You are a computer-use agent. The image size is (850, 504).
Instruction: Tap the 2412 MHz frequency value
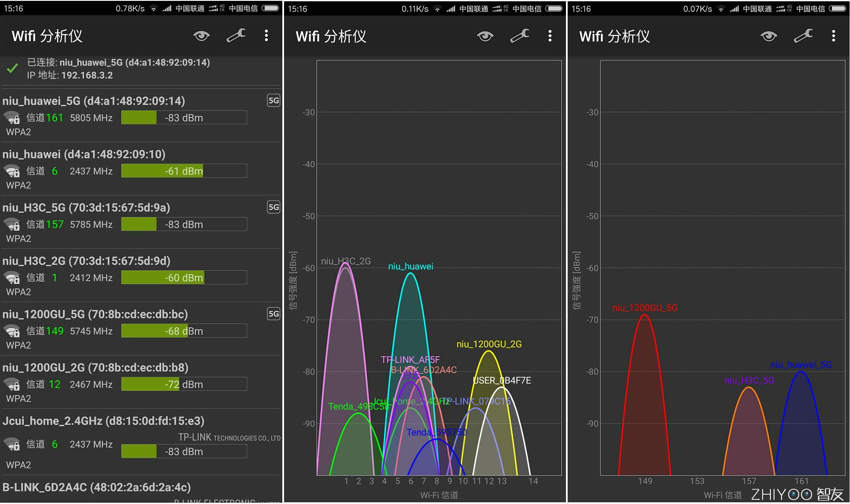click(x=91, y=278)
